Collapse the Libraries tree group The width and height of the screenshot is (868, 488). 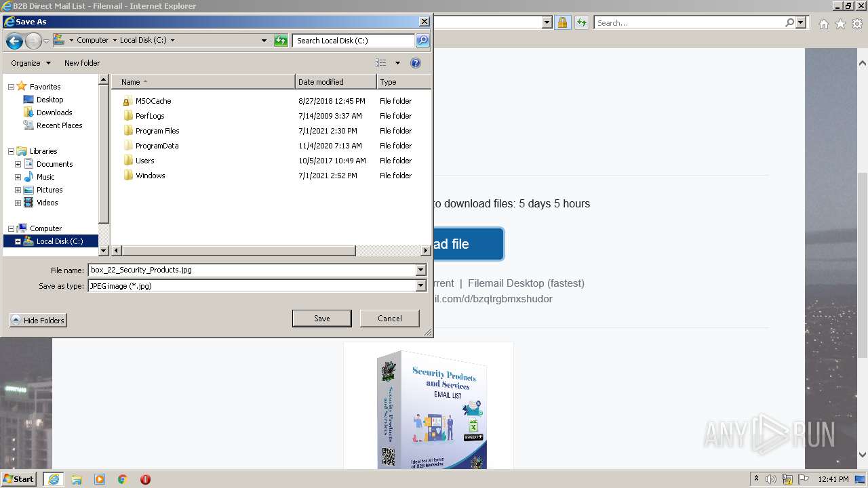click(x=11, y=151)
